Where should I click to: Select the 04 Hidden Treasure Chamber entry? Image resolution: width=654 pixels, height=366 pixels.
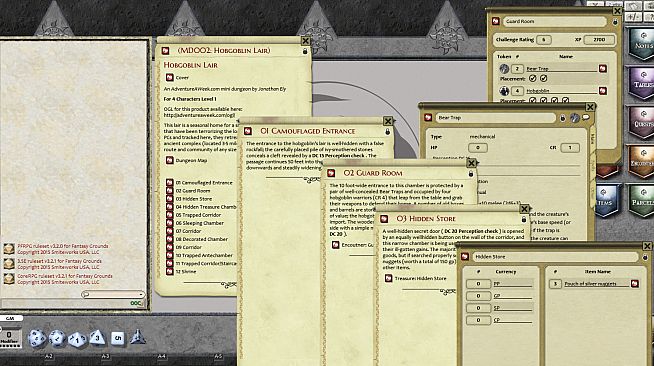point(206,207)
